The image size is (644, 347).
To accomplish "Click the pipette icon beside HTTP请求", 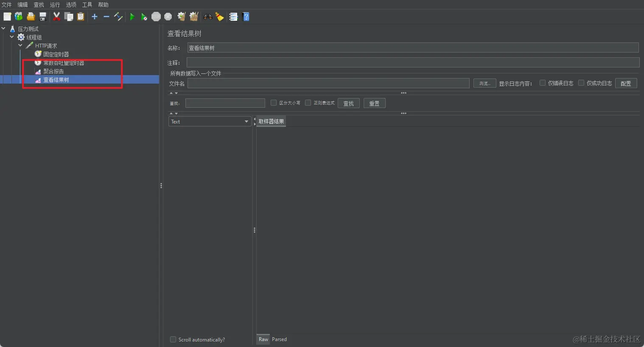I will click(x=29, y=45).
